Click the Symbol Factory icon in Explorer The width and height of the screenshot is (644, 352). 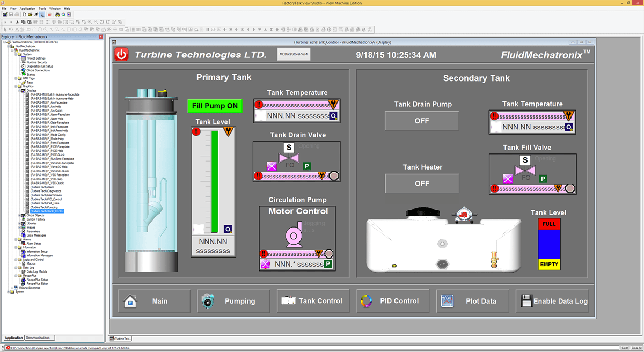click(x=24, y=219)
